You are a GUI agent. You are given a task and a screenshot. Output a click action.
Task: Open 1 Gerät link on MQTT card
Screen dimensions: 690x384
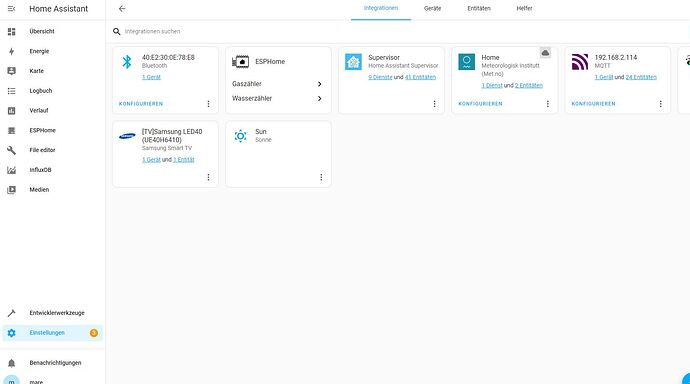[x=604, y=77]
